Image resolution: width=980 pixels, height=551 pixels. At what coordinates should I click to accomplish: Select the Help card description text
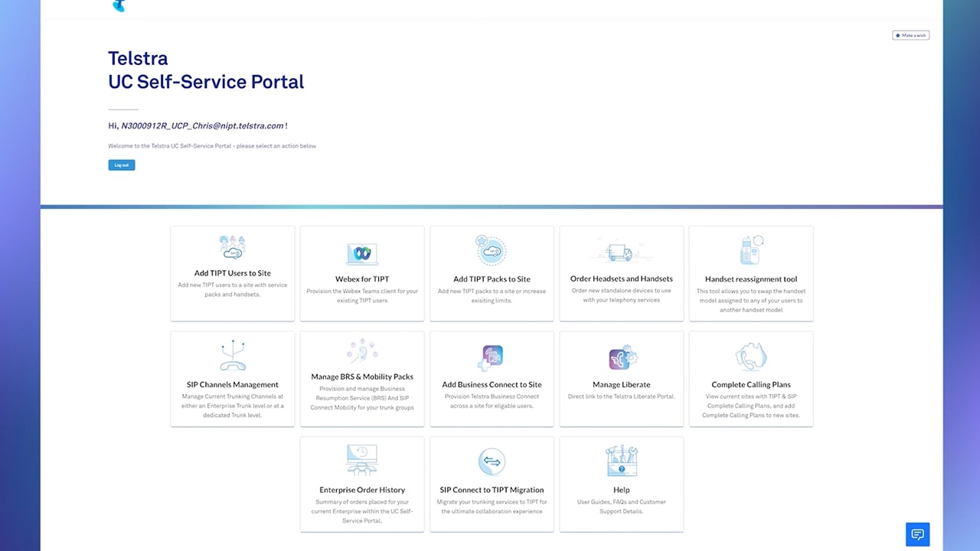tap(622, 507)
